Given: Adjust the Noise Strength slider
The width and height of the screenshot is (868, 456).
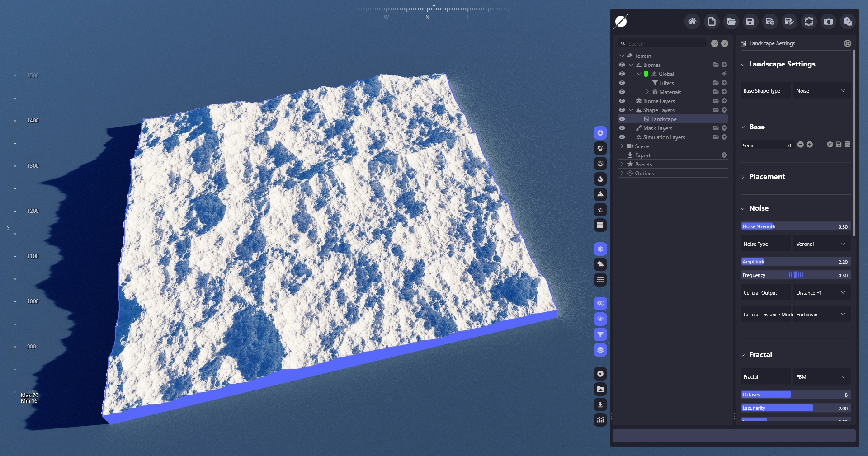Looking at the screenshot, I should (x=796, y=226).
